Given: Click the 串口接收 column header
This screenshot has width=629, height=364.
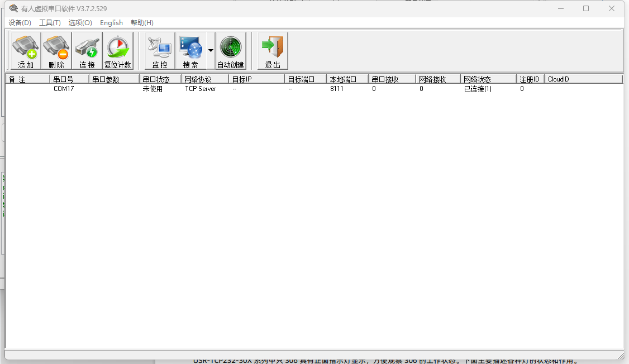Looking at the screenshot, I should [392, 79].
